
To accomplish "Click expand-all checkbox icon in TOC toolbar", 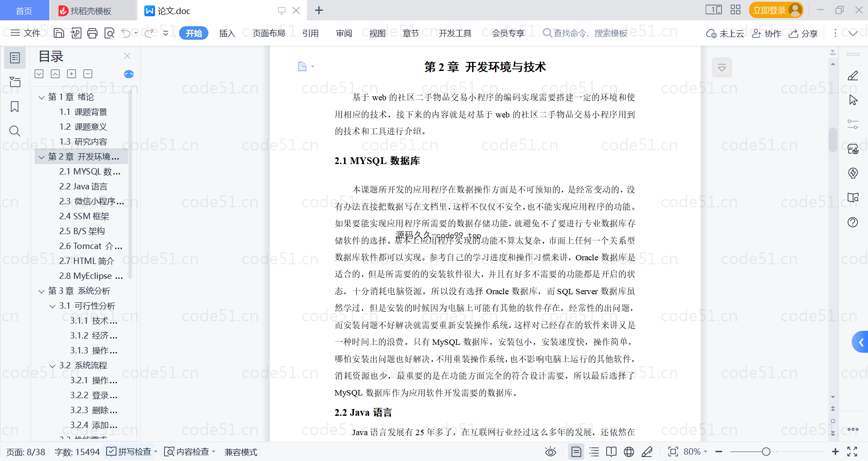I will pyautogui.click(x=39, y=74).
